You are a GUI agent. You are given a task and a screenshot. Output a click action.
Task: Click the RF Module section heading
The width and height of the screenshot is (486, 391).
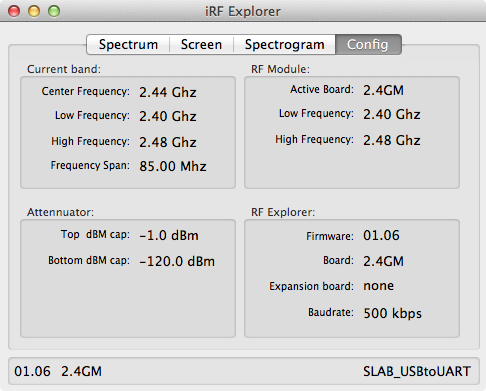point(280,69)
